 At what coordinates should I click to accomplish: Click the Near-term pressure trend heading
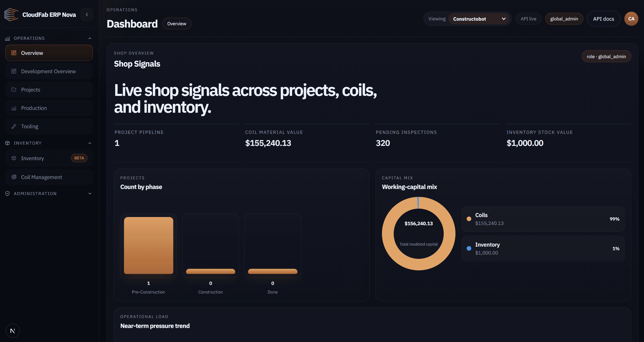(x=155, y=326)
